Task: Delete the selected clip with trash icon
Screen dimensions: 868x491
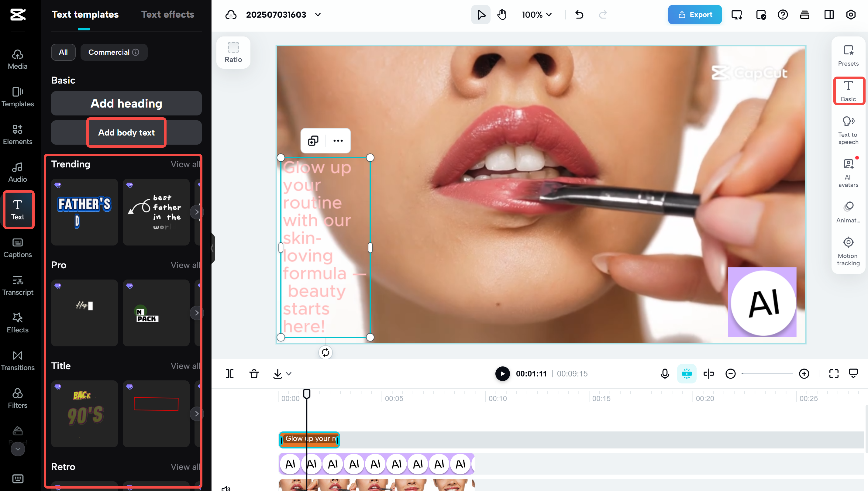Action: (254, 374)
